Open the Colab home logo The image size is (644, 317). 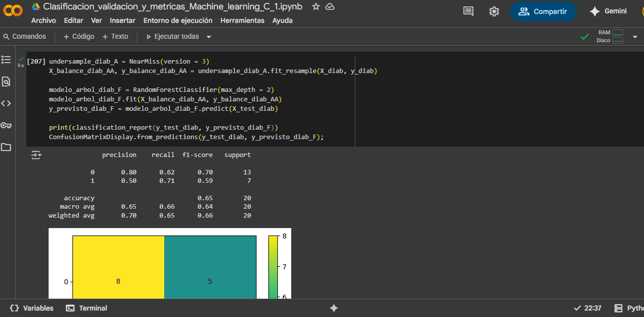13,11
